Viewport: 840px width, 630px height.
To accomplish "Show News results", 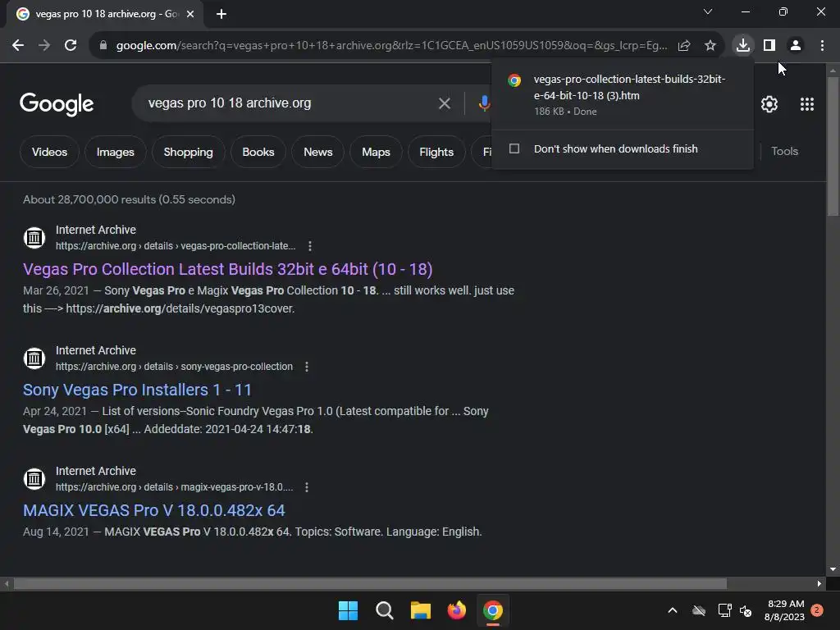I will click(x=318, y=152).
